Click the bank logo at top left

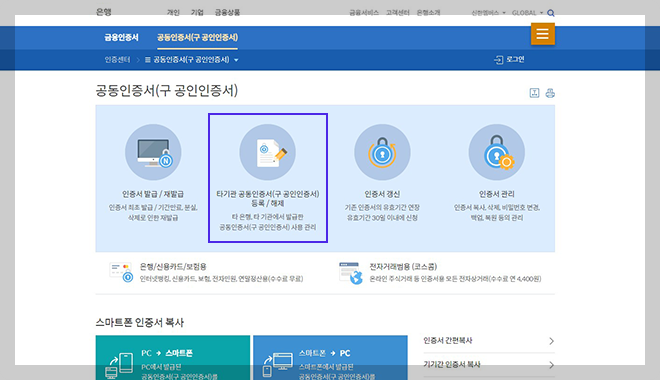point(104,12)
